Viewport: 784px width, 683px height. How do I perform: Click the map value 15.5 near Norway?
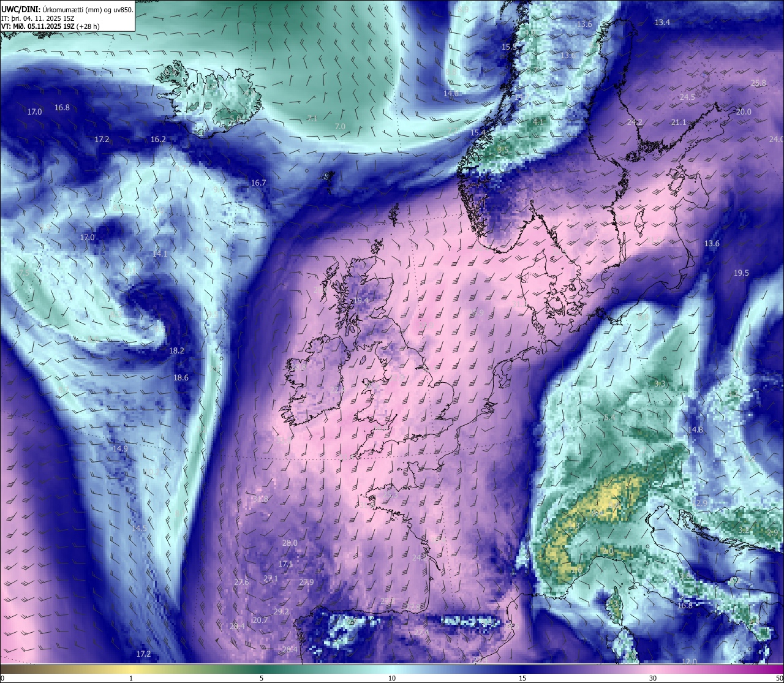pyautogui.click(x=509, y=47)
